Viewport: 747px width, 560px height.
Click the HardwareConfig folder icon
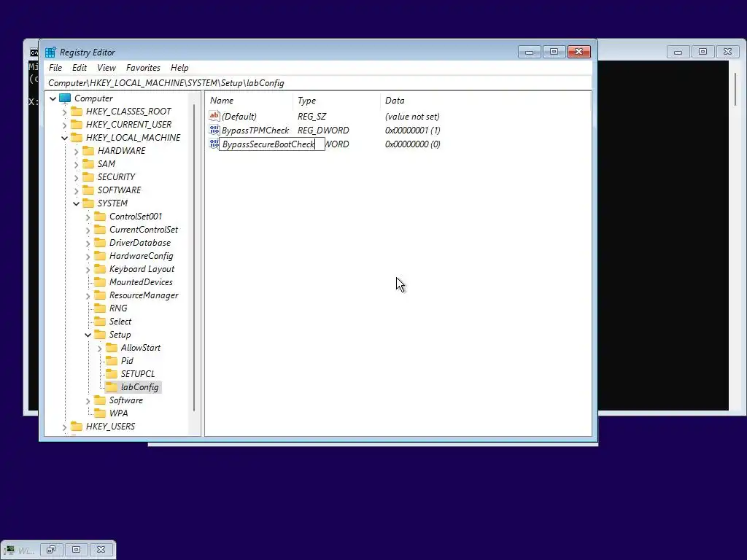click(100, 256)
